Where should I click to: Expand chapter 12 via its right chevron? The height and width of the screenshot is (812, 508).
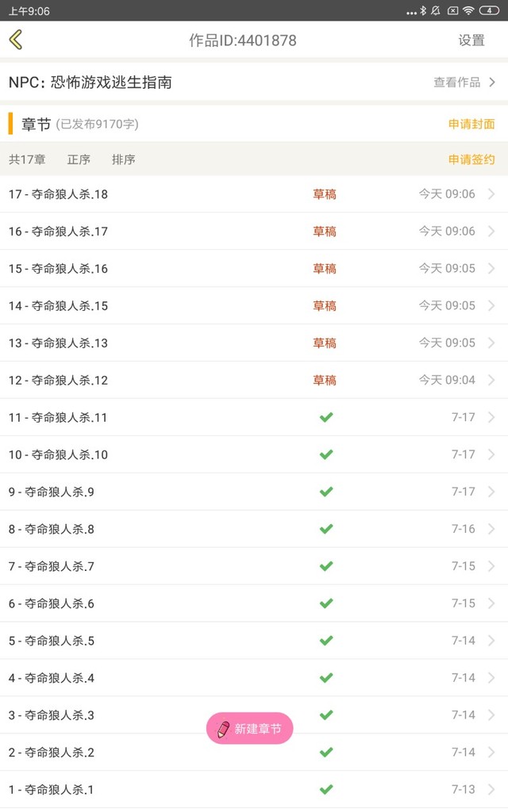[491, 381]
